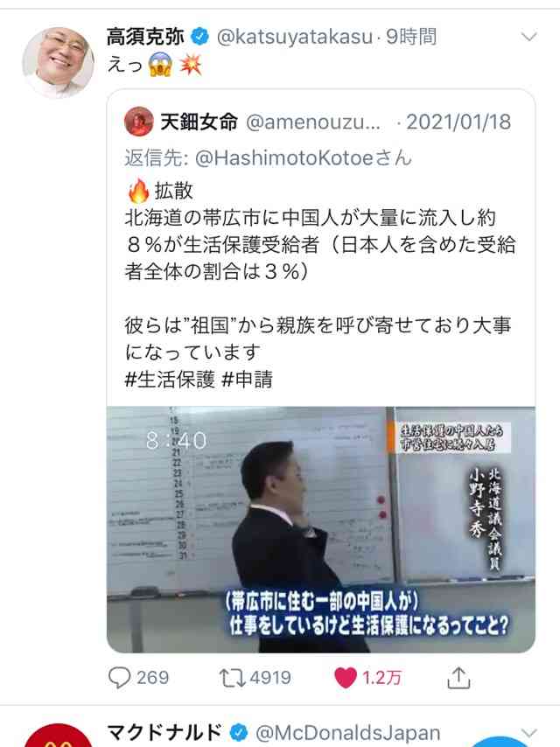The image size is (560, 747).
Task: Tap the retweet icon showing 4919
Action: 232,677
